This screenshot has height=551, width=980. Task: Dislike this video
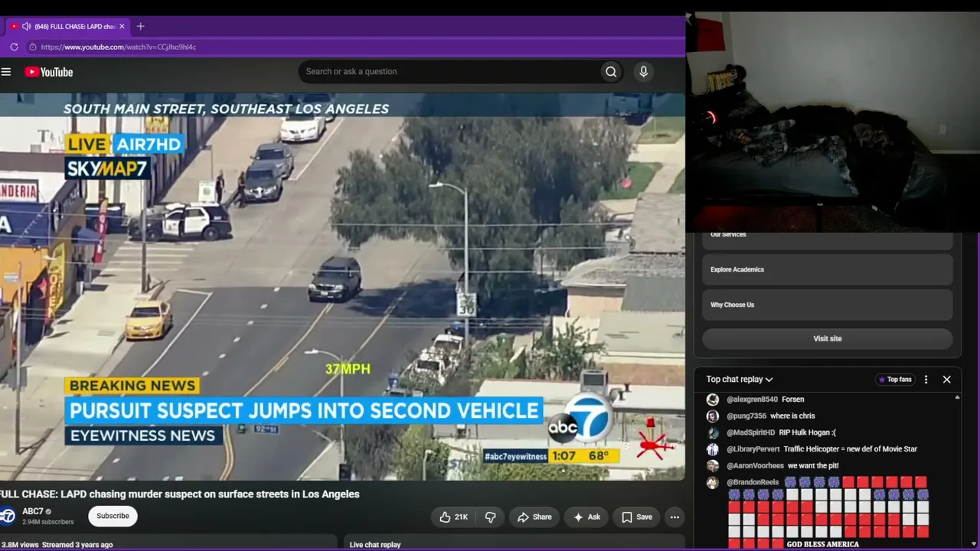click(491, 517)
